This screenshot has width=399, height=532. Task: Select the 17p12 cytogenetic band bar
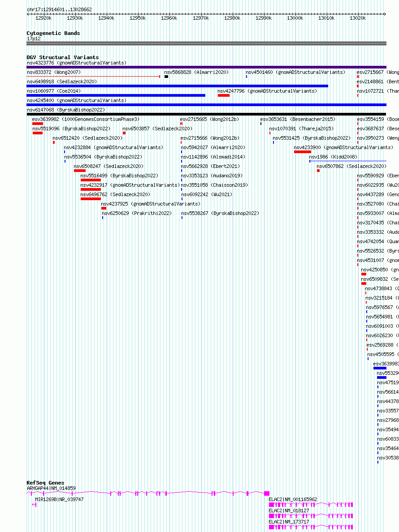[x=207, y=43]
